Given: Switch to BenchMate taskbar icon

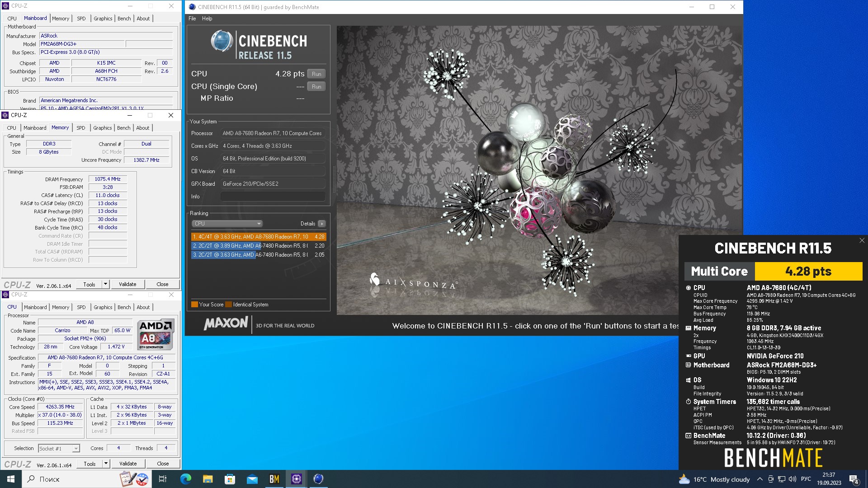Looking at the screenshot, I should (274, 479).
